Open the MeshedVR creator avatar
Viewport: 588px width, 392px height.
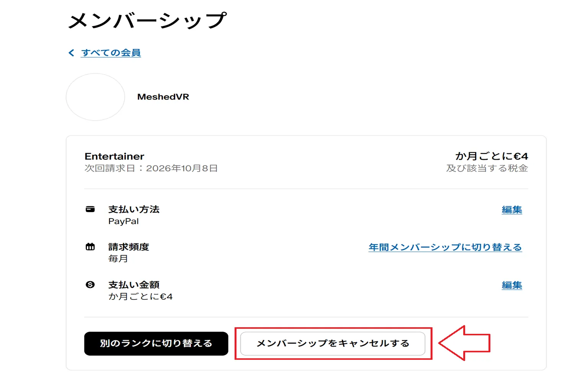tap(95, 97)
